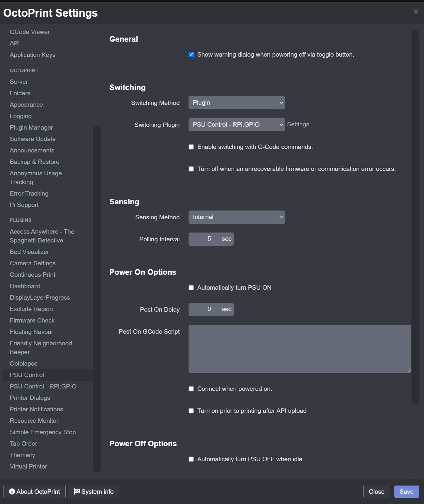424x504 pixels.
Task: Open Appearance settings
Action: pyautogui.click(x=26, y=105)
